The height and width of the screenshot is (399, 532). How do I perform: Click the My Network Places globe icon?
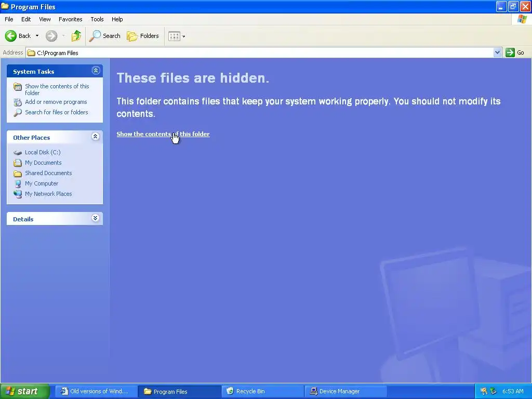(x=18, y=194)
